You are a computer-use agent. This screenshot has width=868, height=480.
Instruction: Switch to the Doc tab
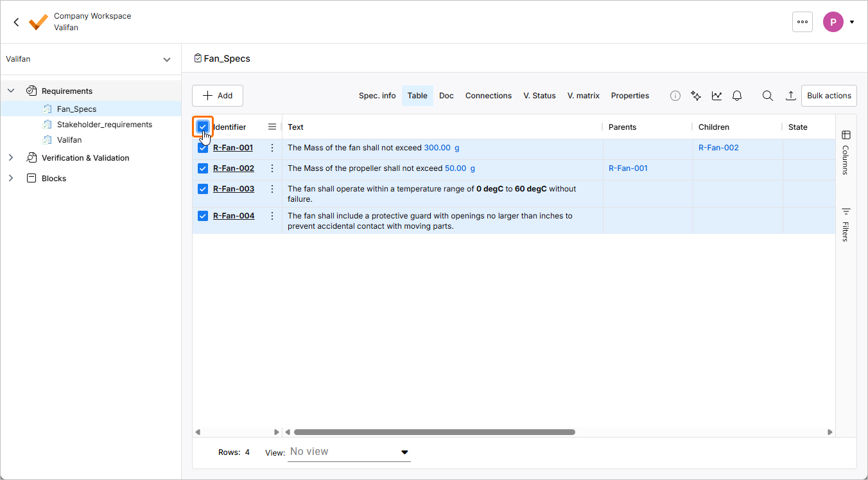[446, 96]
